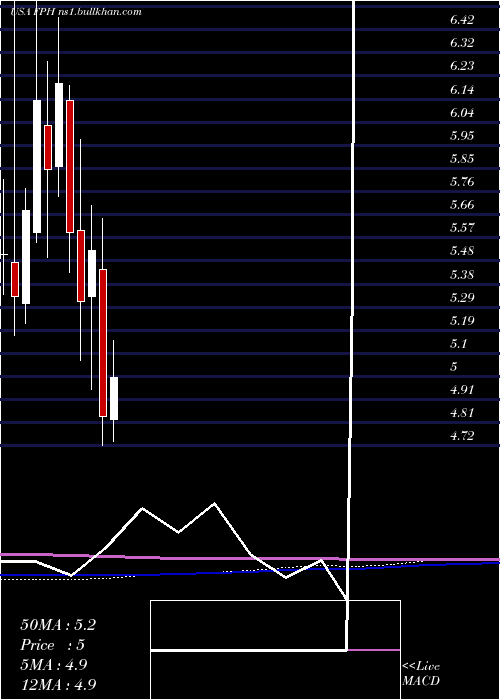Click the 6.04 price axis label
This screenshot has width=500, height=700.
point(462,112)
